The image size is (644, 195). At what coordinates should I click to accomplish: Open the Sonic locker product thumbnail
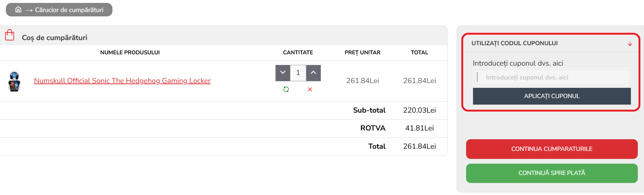point(15,81)
